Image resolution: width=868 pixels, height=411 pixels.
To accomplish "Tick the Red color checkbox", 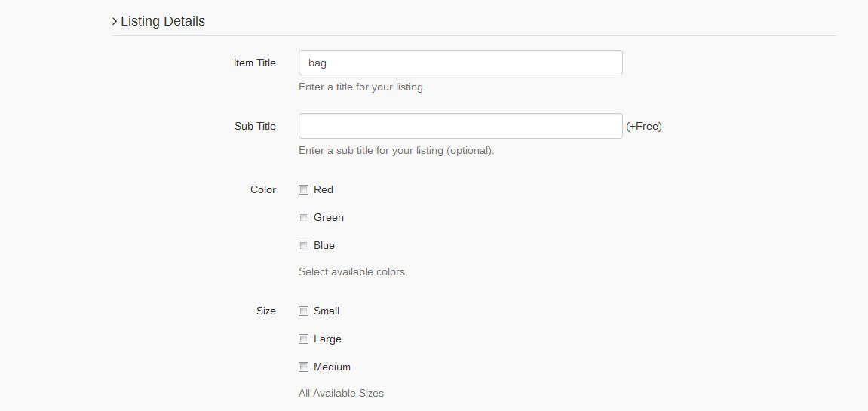I will [303, 190].
